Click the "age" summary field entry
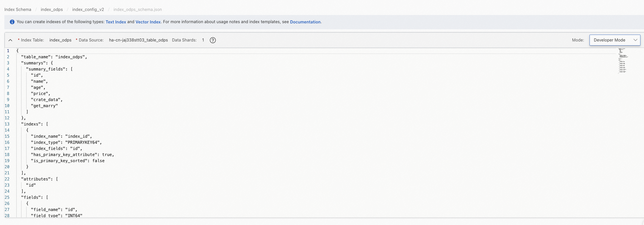The height and width of the screenshot is (225, 644). click(38, 87)
